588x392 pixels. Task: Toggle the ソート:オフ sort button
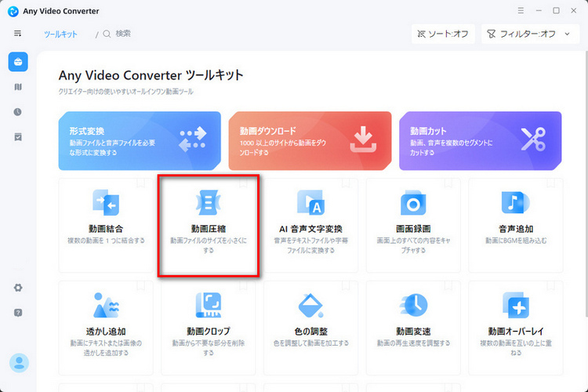443,34
